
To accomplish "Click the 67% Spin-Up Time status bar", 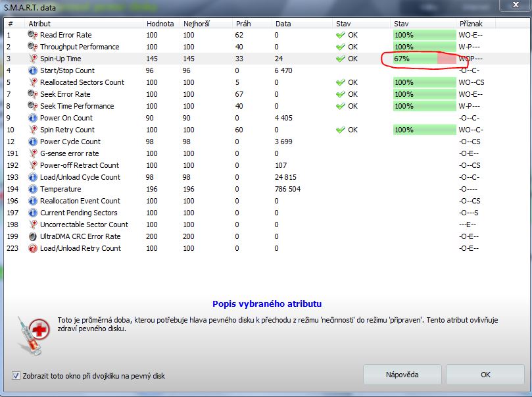I will point(424,59).
